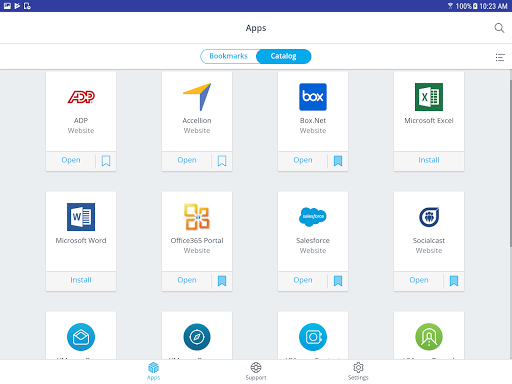Switch to the Bookmarks tab
Image resolution: width=512 pixels, height=384 pixels.
click(x=229, y=56)
